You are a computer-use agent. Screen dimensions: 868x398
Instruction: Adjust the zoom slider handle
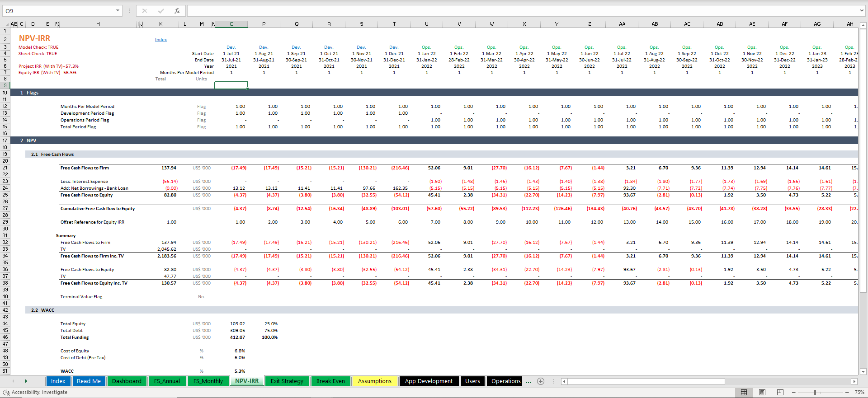(x=815, y=393)
